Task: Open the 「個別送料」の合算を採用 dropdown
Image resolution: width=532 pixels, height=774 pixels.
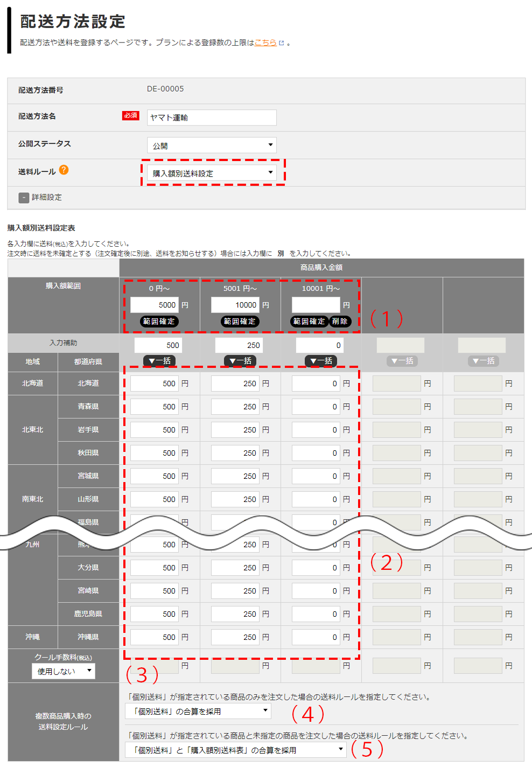Action: click(198, 712)
